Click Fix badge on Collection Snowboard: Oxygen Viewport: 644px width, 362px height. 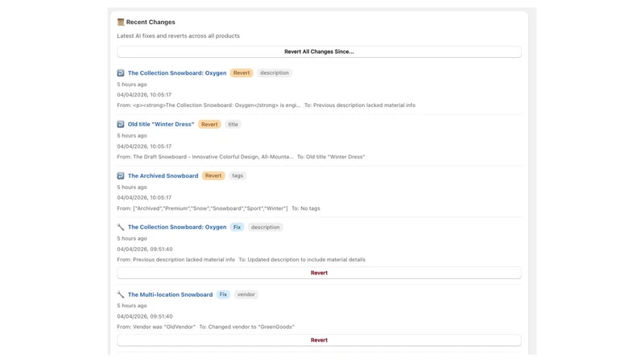[237, 227]
